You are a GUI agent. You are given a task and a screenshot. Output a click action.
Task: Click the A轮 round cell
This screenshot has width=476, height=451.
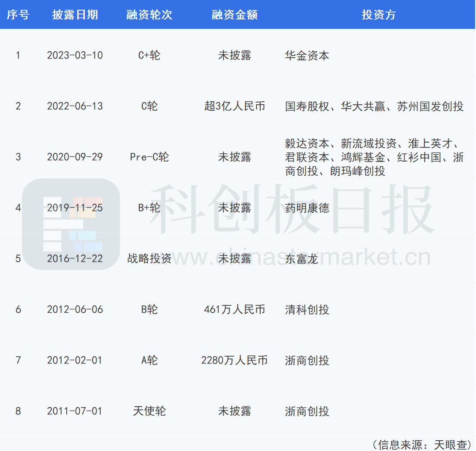pos(149,360)
